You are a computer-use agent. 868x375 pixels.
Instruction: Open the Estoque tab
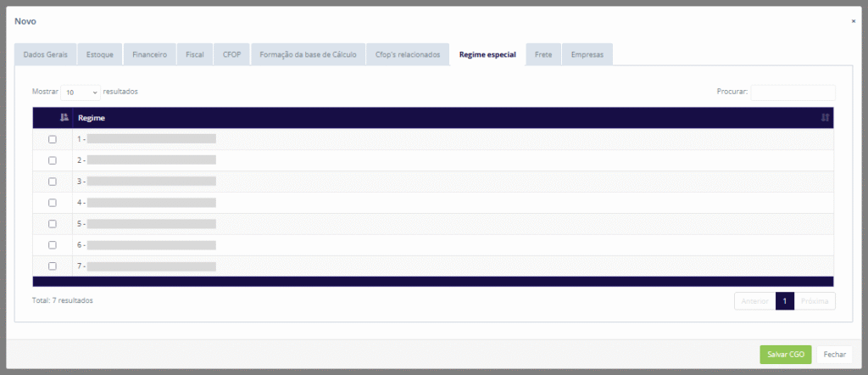pyautogui.click(x=100, y=54)
